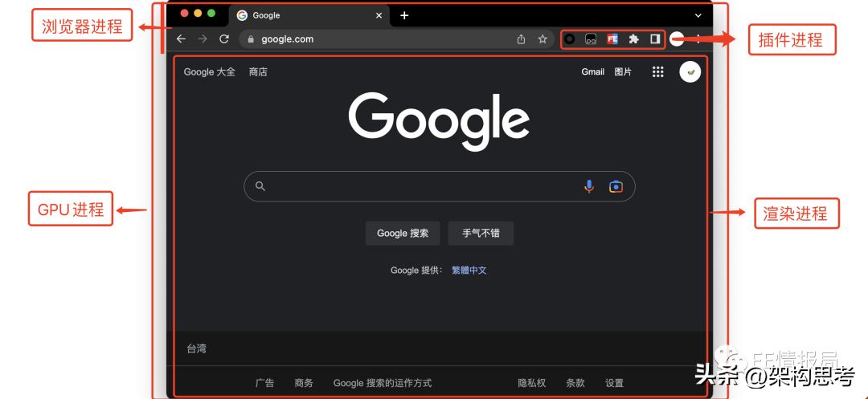Switch language to 繁體中文

[x=469, y=271]
